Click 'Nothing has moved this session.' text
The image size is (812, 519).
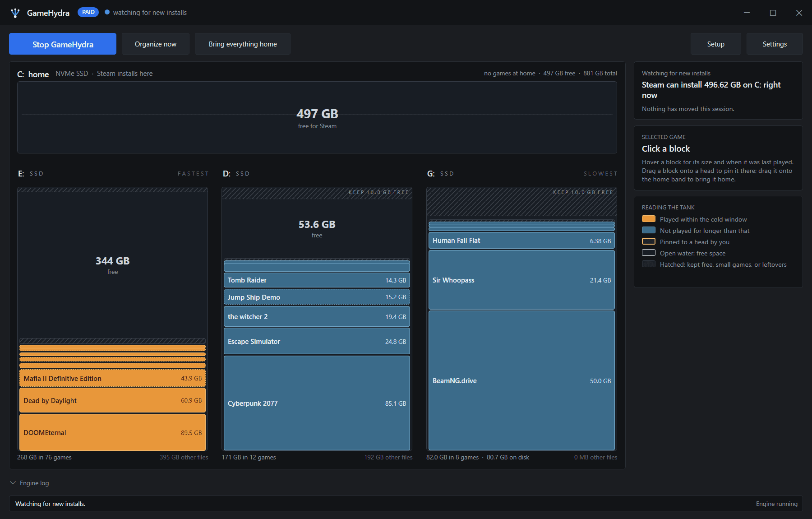click(688, 109)
